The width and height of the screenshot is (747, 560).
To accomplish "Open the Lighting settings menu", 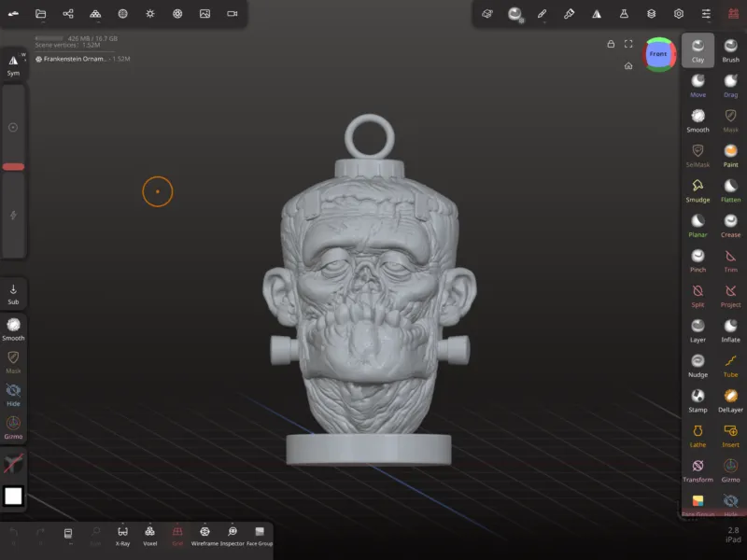I will click(x=150, y=14).
